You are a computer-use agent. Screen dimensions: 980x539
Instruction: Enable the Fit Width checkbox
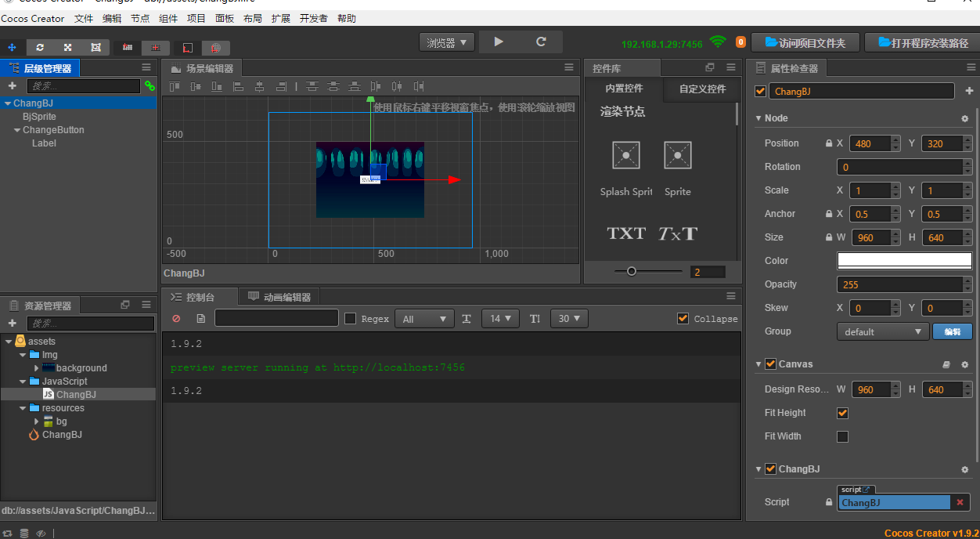[842, 436]
